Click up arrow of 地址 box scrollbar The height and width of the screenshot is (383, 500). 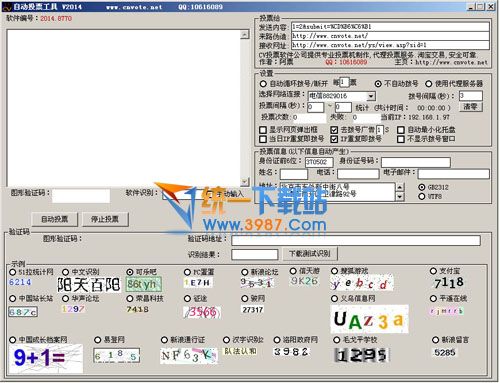[x=400, y=187]
